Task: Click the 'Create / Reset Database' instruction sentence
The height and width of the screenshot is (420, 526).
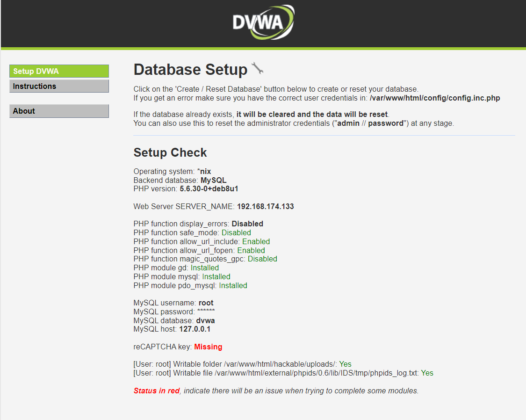Action: click(276, 89)
